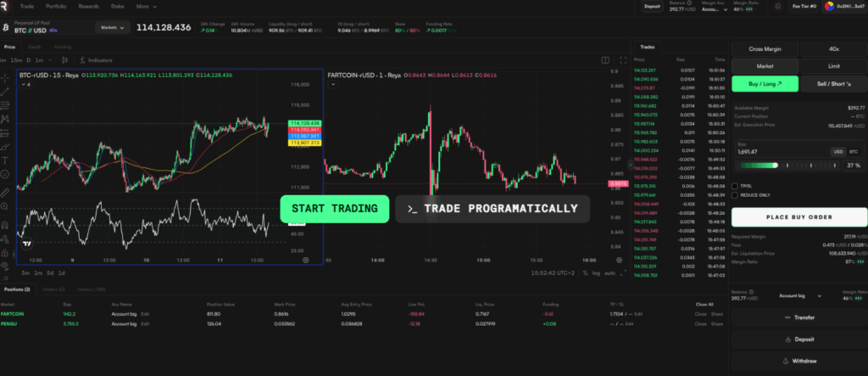Click the chart layout split icon

tap(605, 60)
